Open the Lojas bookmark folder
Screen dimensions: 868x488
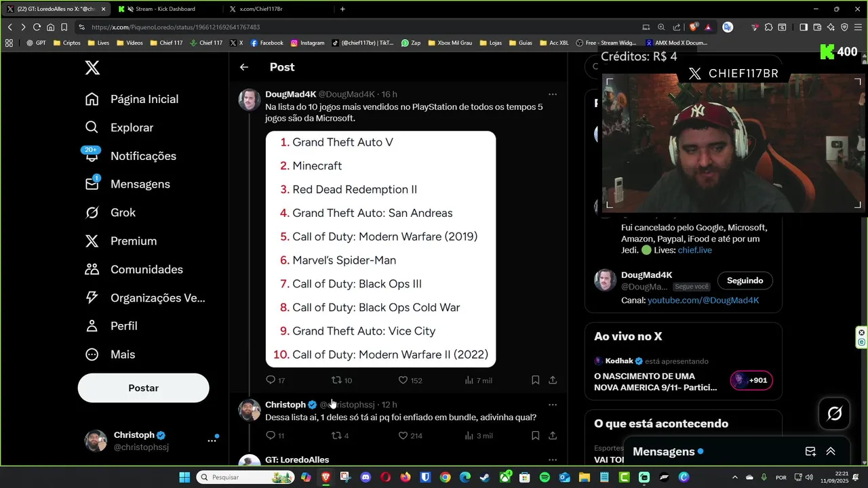490,43
